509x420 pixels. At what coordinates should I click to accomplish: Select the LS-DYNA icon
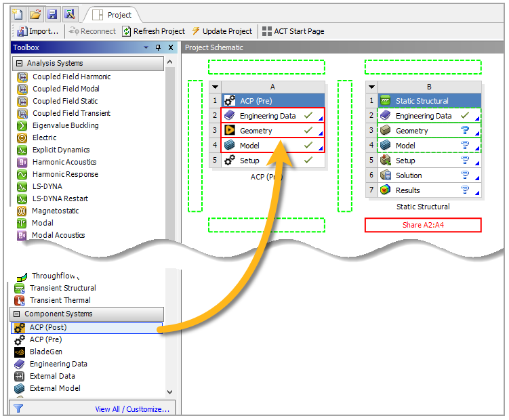(22, 187)
